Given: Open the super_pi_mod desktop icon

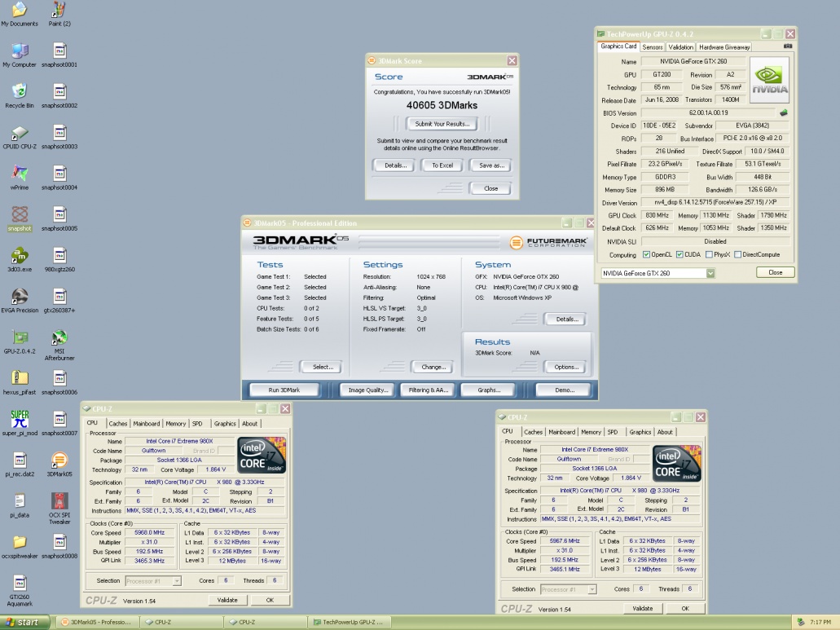Looking at the screenshot, I should pyautogui.click(x=20, y=420).
